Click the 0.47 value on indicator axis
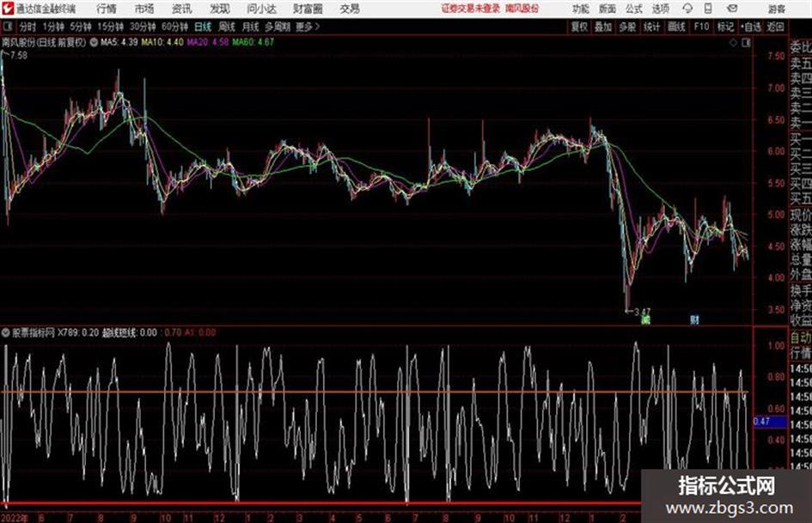812x523 pixels. pos(762,422)
